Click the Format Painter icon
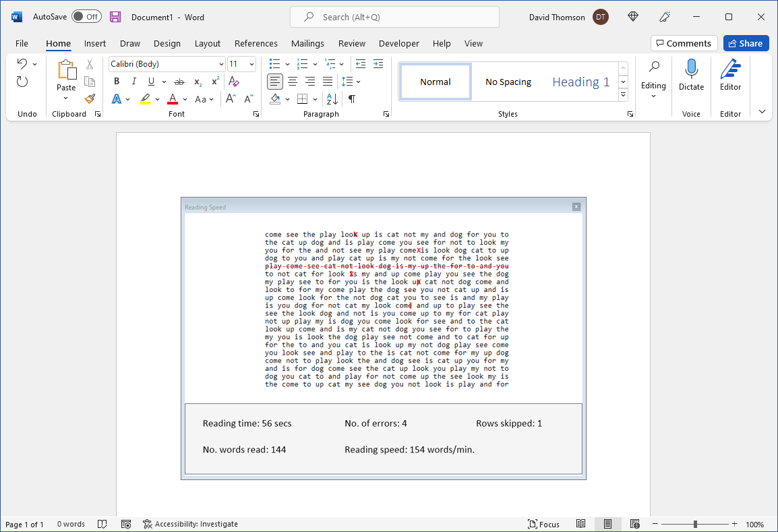 point(90,98)
